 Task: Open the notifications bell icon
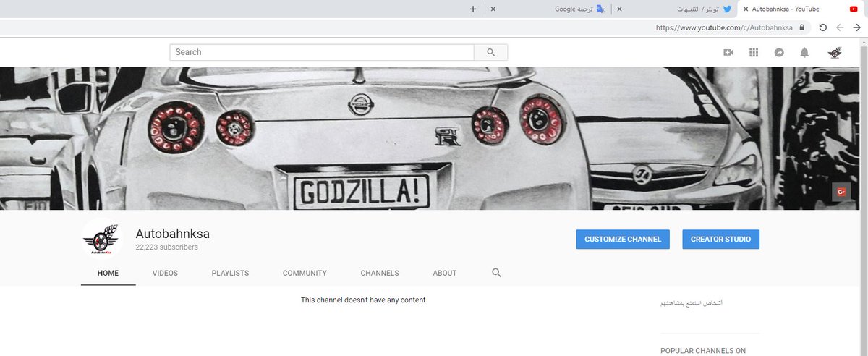(804, 52)
